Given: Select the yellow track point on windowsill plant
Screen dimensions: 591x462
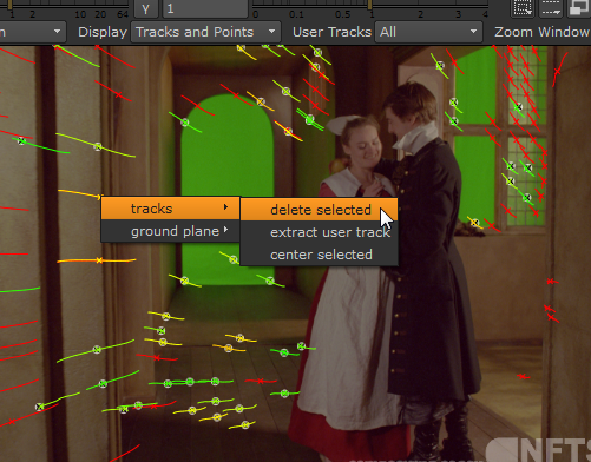Looking at the screenshot, I should click(x=475, y=222).
